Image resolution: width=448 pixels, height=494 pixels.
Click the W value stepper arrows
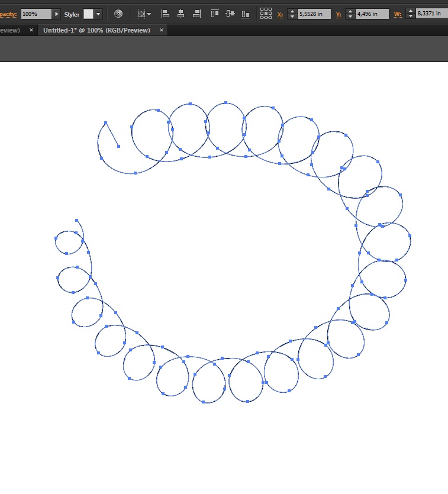(x=410, y=13)
